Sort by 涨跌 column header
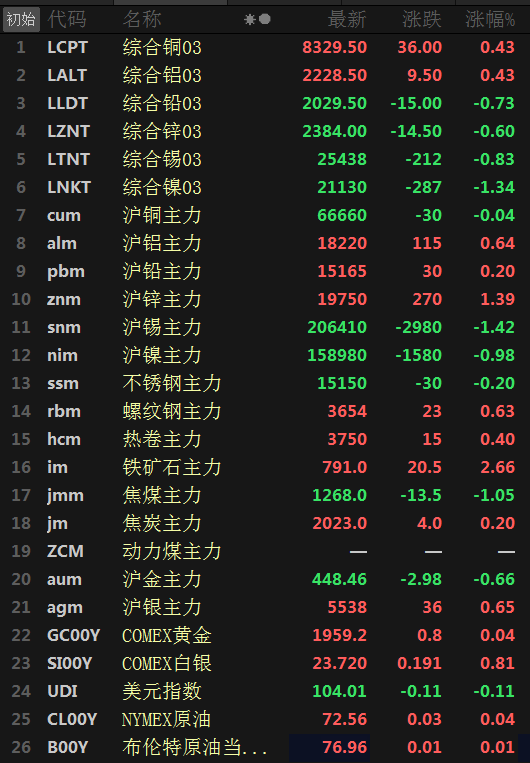 pos(422,19)
